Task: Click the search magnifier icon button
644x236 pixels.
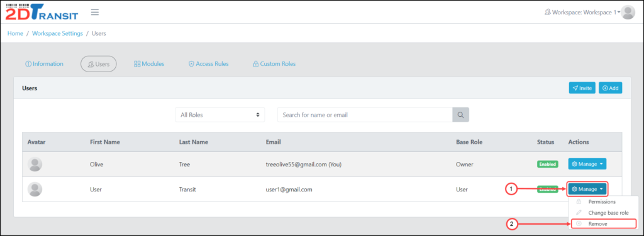Action: (460, 115)
